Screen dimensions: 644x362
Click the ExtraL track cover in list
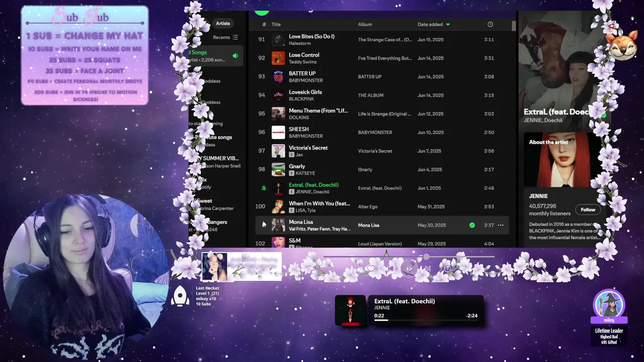coord(278,188)
